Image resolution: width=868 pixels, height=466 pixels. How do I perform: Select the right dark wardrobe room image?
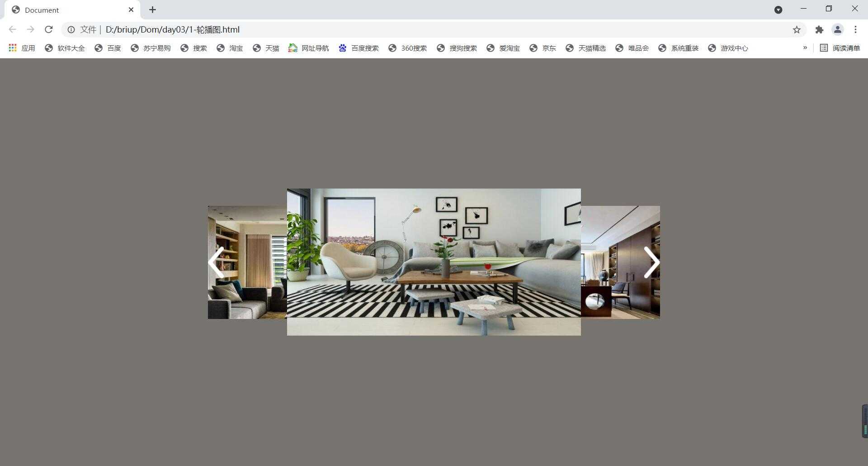point(620,262)
